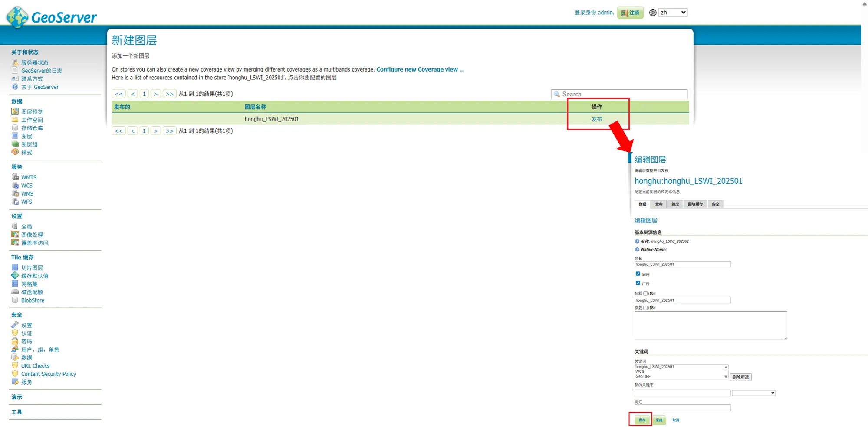
Task: Open the 图层预览 layer preview icon
Action: pos(15,111)
